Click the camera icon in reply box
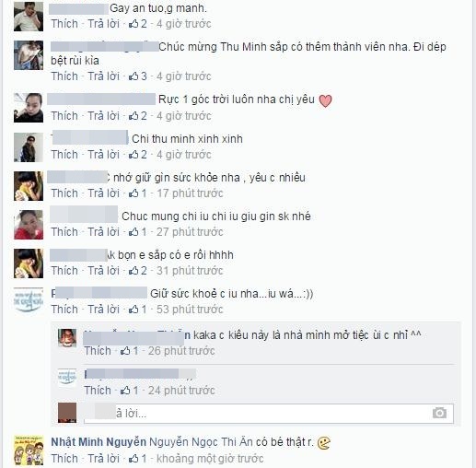This screenshot has width=476, height=468. click(439, 413)
